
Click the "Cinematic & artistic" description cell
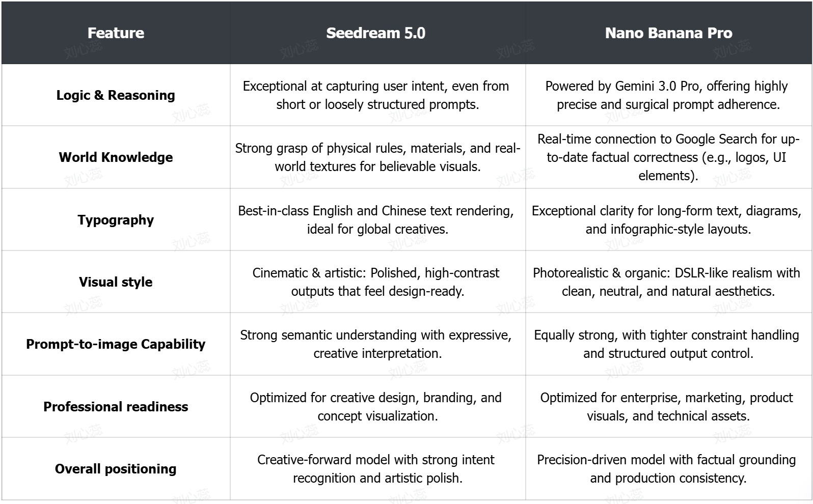pos(377,282)
